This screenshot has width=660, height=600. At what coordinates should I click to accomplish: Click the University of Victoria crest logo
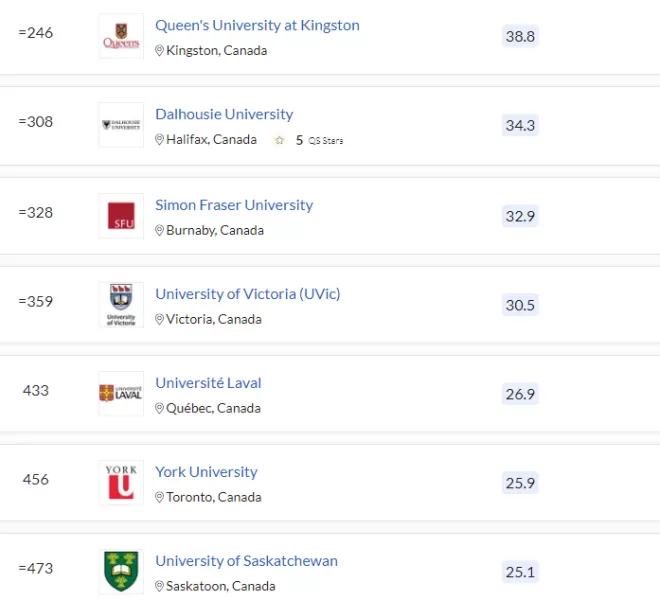click(x=121, y=305)
